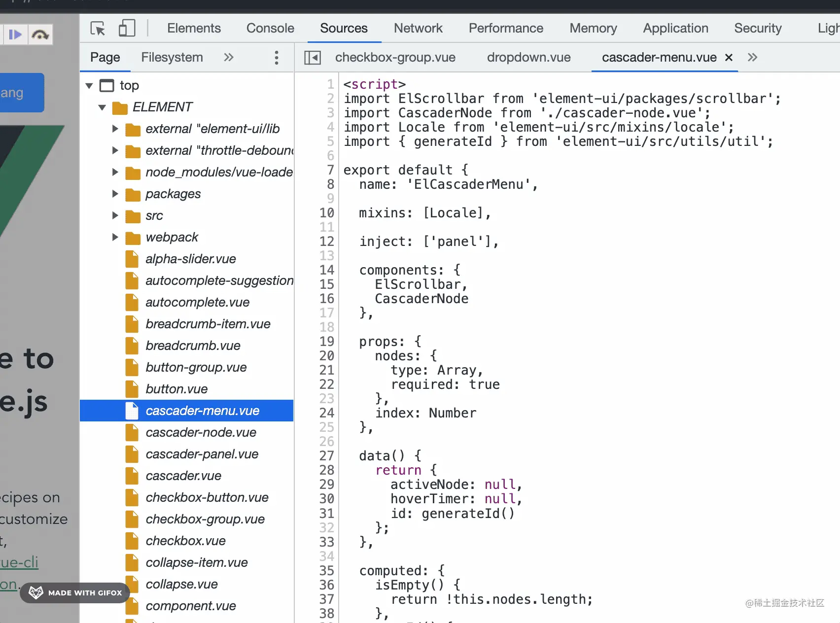
Task: Open collapse.vue file
Action: pos(181,584)
